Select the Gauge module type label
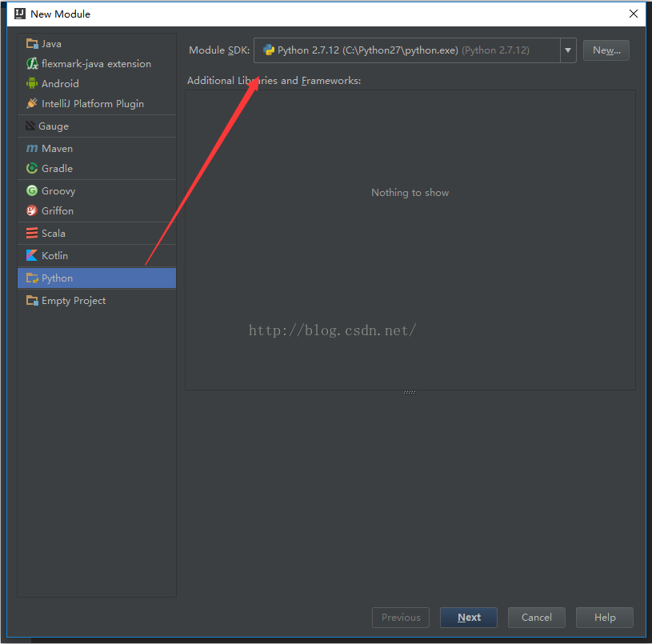 (54, 126)
